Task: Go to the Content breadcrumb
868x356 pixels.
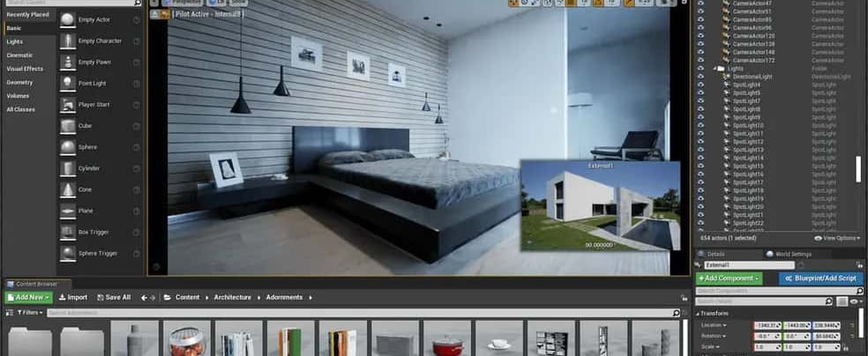Action: tap(187, 298)
